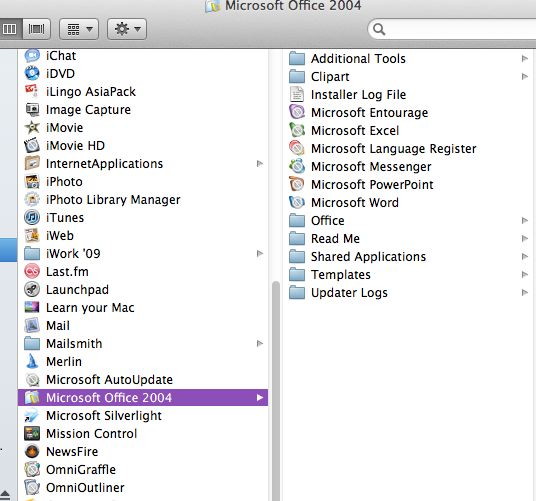Select the iPhoto app icon
This screenshot has width=536, height=501.
coord(32,181)
